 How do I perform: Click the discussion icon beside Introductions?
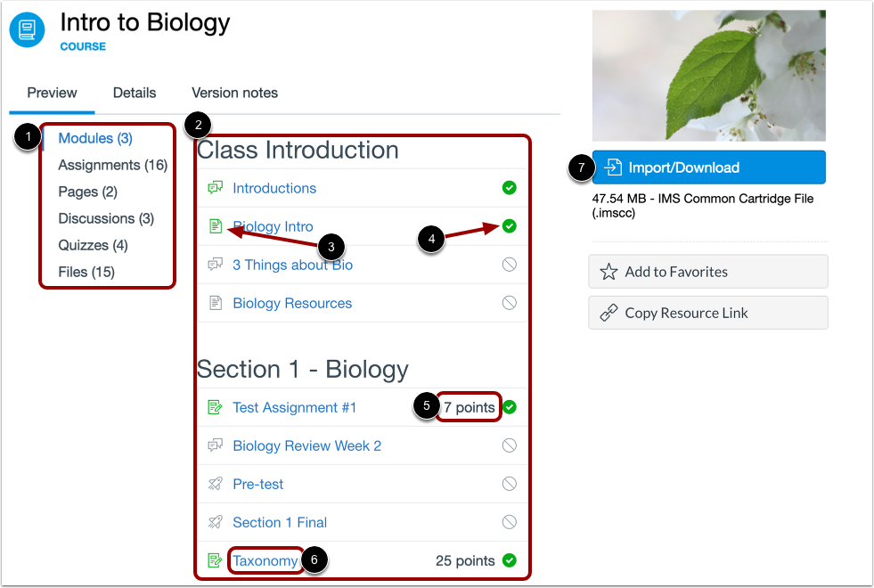pyautogui.click(x=215, y=188)
